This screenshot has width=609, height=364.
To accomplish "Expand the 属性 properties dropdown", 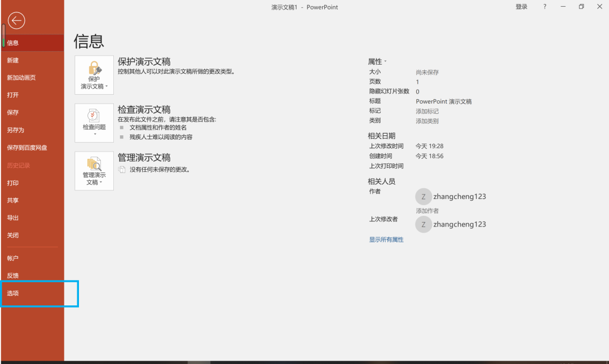I will click(377, 62).
